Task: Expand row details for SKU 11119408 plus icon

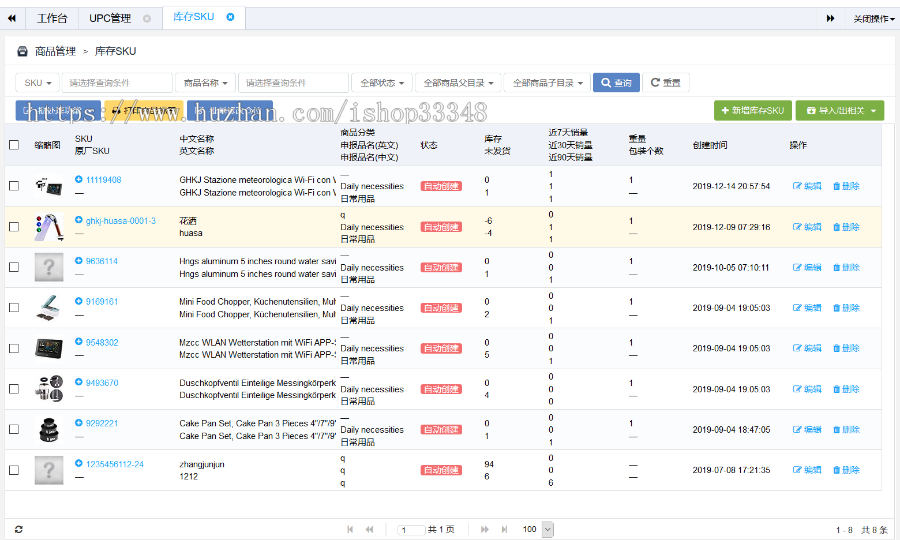Action: coord(79,179)
